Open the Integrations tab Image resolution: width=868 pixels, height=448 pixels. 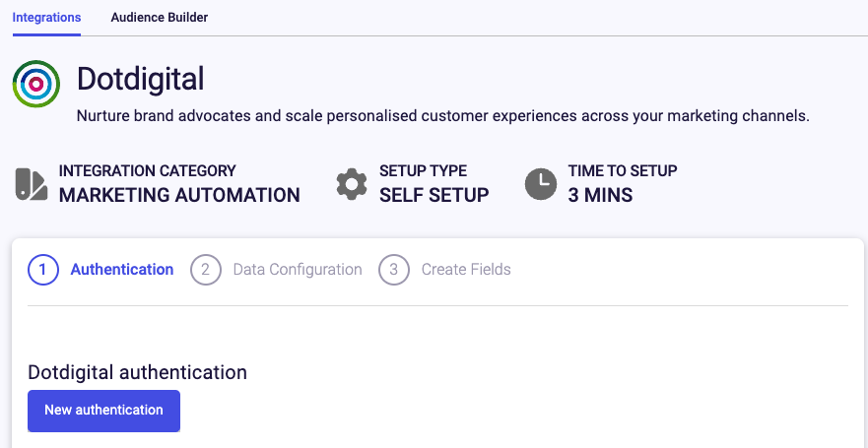click(46, 17)
